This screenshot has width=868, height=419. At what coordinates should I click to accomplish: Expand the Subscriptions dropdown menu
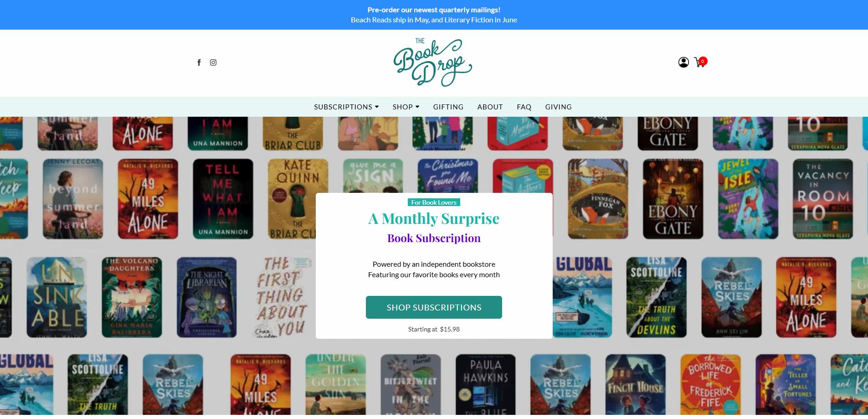(346, 107)
